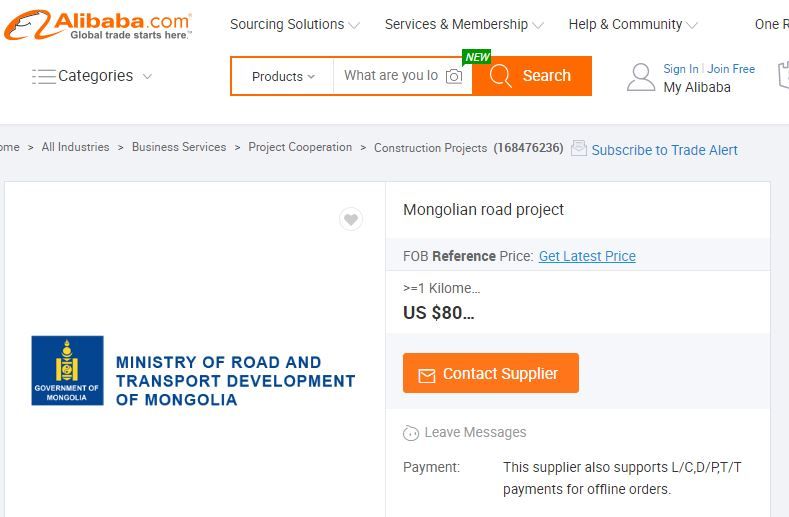Click the search text input field

[x=390, y=76]
